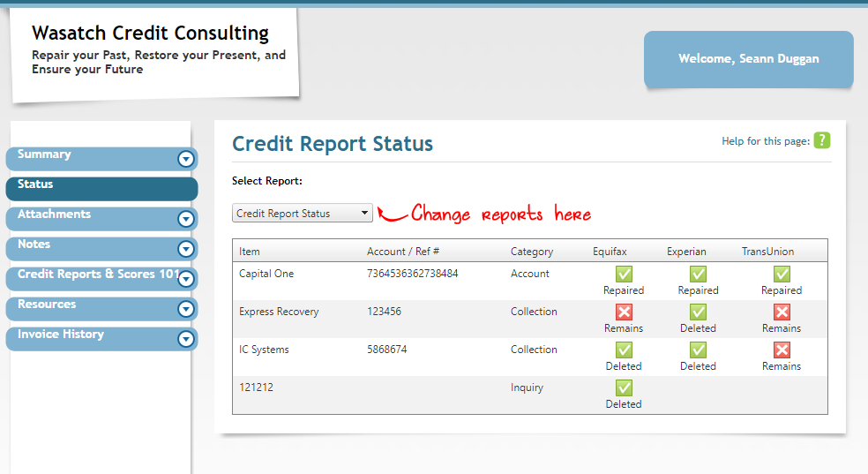Open Notes in the sidebar

[101, 249]
